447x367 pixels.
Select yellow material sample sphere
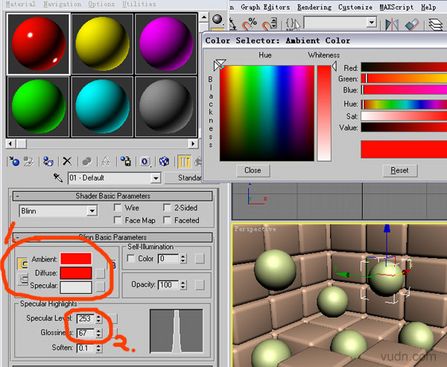[x=102, y=44]
